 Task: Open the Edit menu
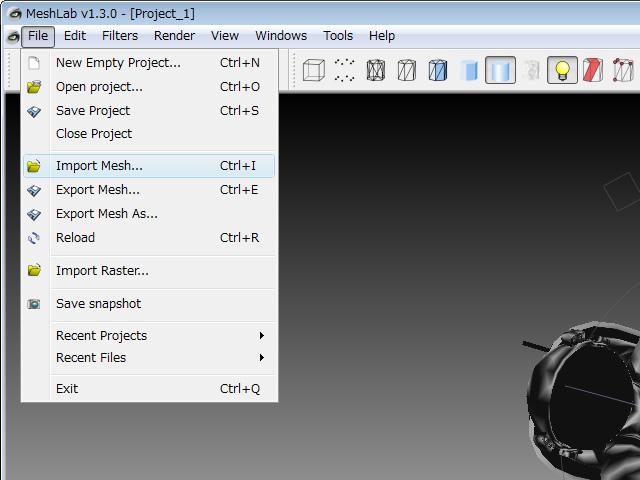coord(75,36)
